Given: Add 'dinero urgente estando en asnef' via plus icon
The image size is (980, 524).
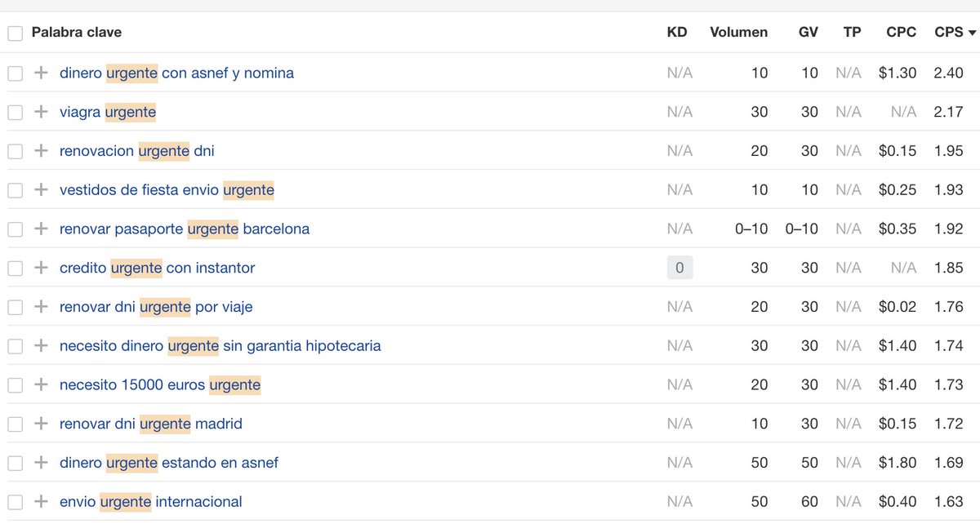Looking at the screenshot, I should pos(41,463).
